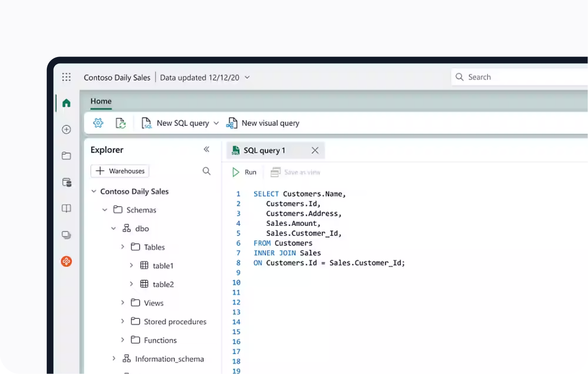Expand the table2 chevron
Screen dimensions: 588x374
131,284
